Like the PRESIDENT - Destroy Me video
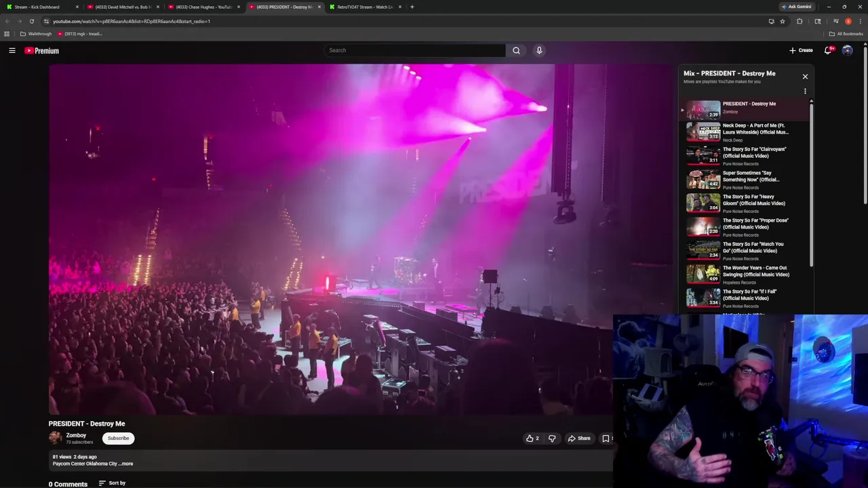Image resolution: width=868 pixels, height=488 pixels. 532,439
